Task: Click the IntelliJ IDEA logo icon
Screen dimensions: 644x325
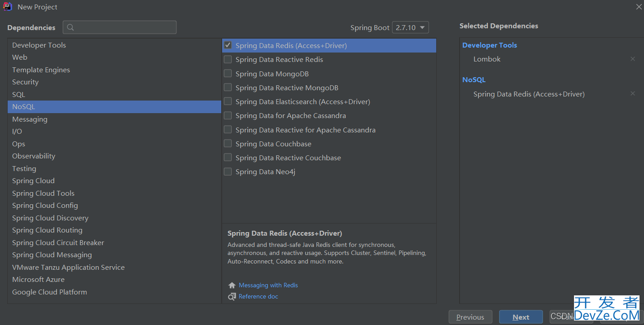Action: [8, 7]
